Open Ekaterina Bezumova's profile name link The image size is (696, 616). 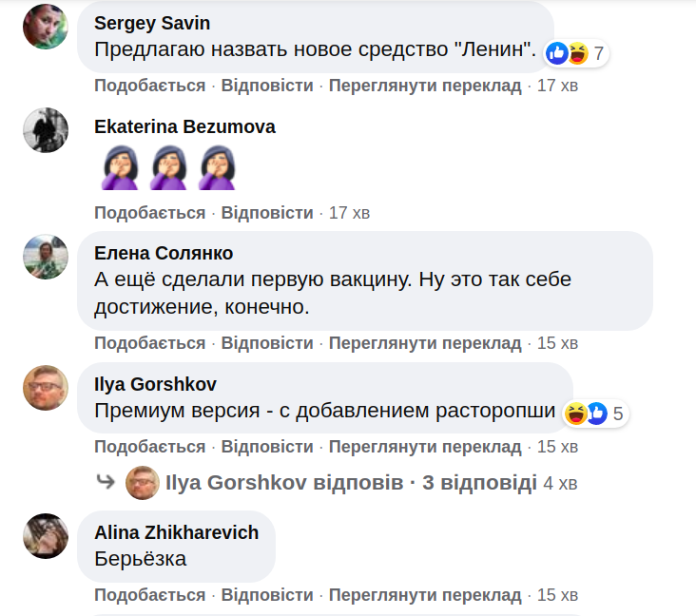point(185,126)
